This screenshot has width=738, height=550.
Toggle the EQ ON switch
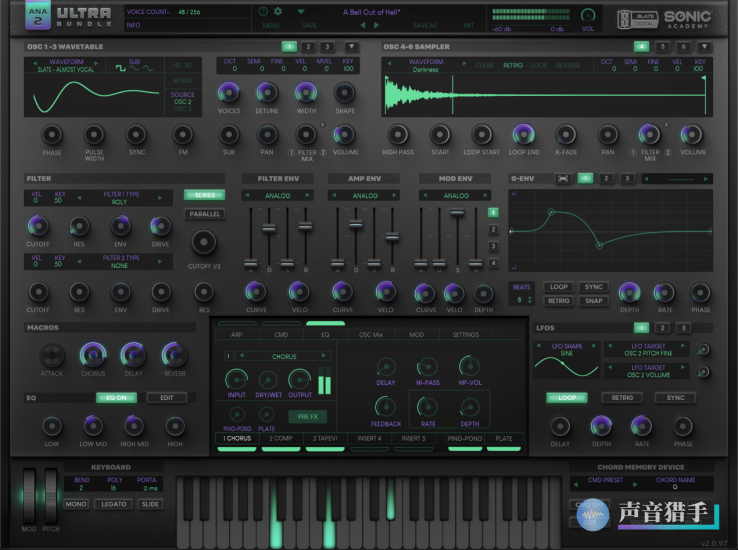(116, 398)
